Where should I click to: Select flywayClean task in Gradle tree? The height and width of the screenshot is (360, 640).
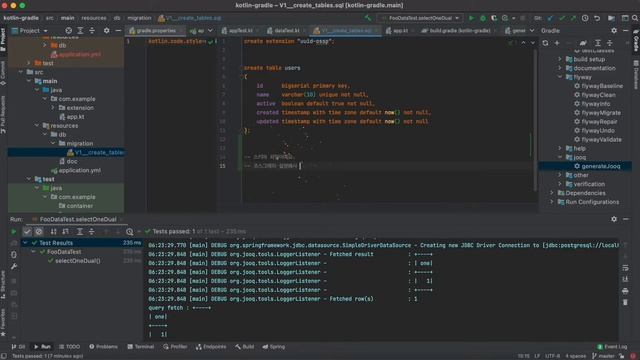tap(598, 95)
